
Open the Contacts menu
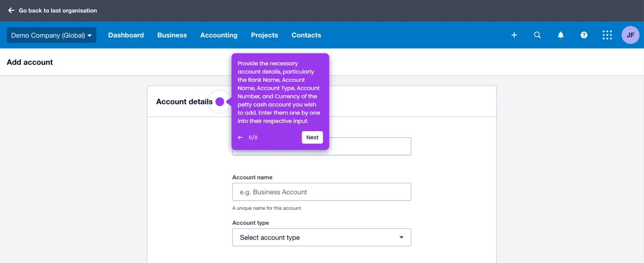306,35
